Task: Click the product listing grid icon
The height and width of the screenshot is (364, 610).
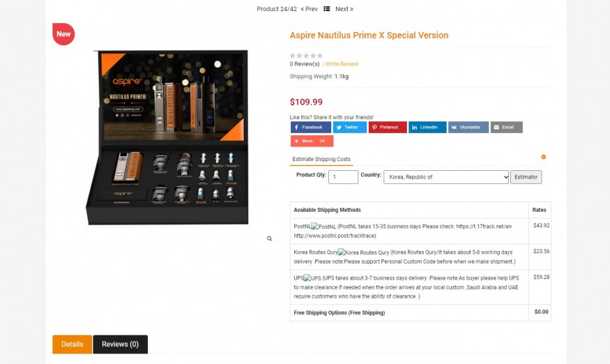Action: (x=326, y=9)
